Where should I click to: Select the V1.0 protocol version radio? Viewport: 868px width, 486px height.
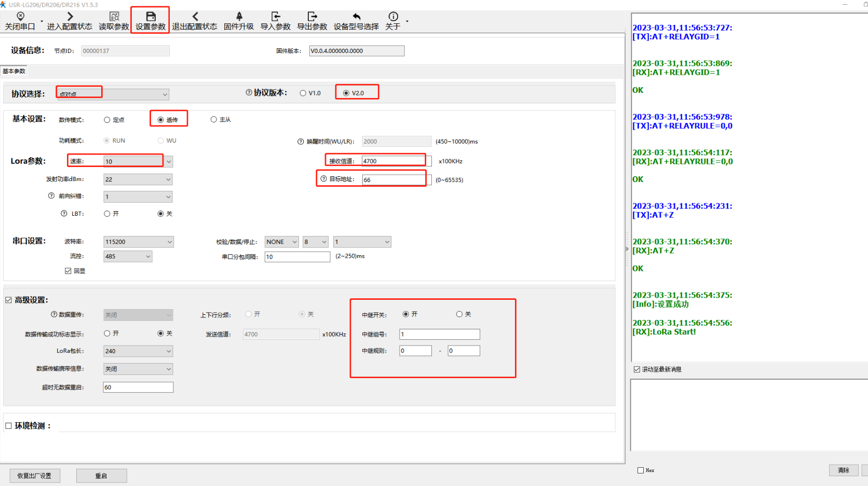click(x=303, y=93)
